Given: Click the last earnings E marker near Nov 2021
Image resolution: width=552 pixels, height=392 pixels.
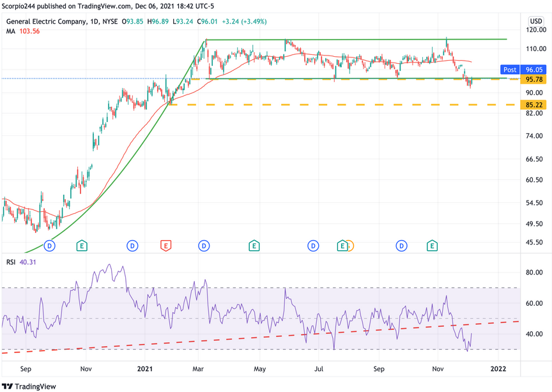Looking at the screenshot, I should coord(432,246).
